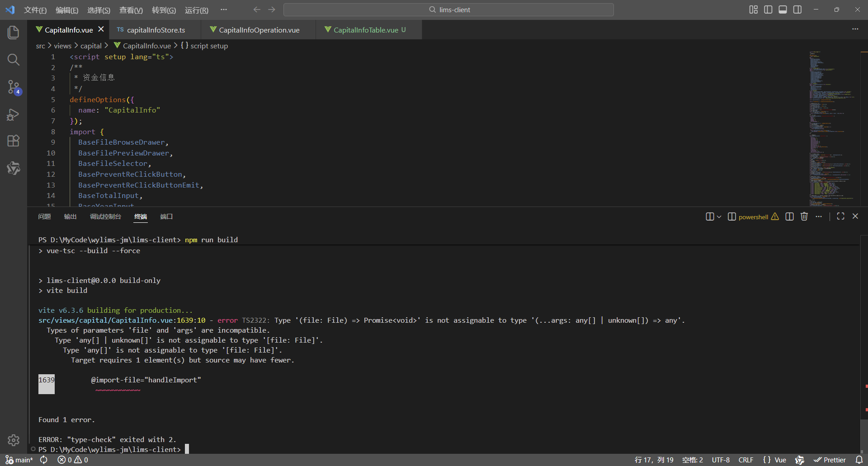Toggle the primary side bar visibility
The width and height of the screenshot is (868, 466).
(768, 9)
